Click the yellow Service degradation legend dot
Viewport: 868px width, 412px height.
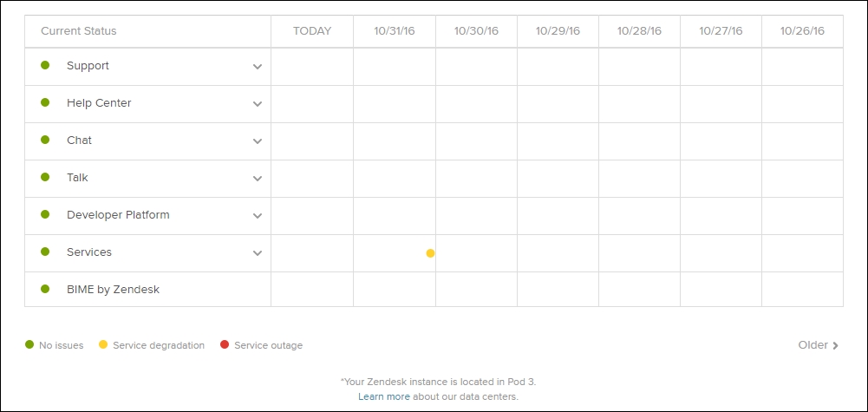click(103, 344)
